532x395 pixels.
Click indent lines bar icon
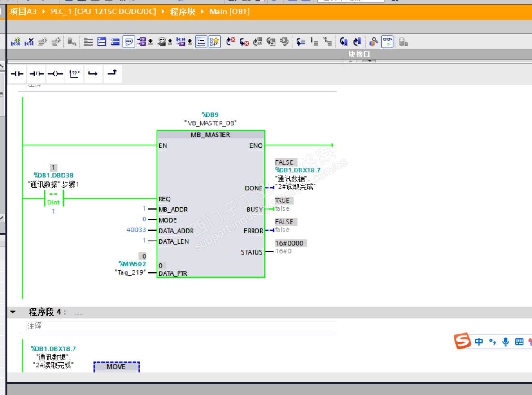[x=314, y=42]
